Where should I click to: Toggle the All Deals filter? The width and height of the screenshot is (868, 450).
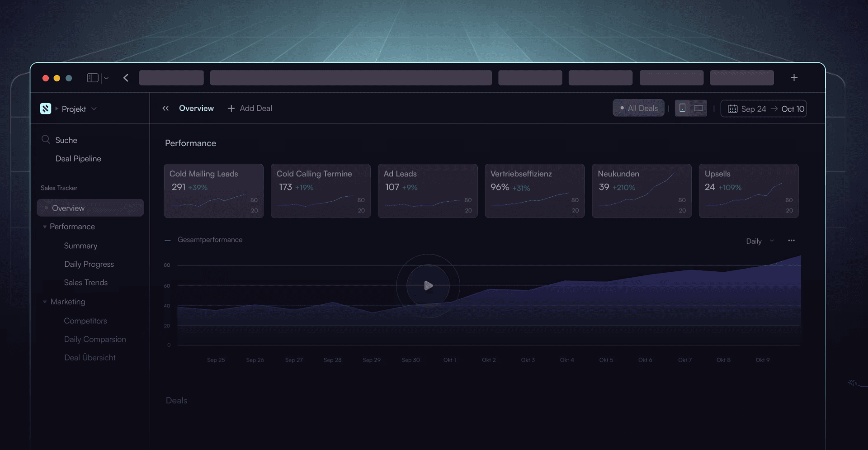point(638,108)
